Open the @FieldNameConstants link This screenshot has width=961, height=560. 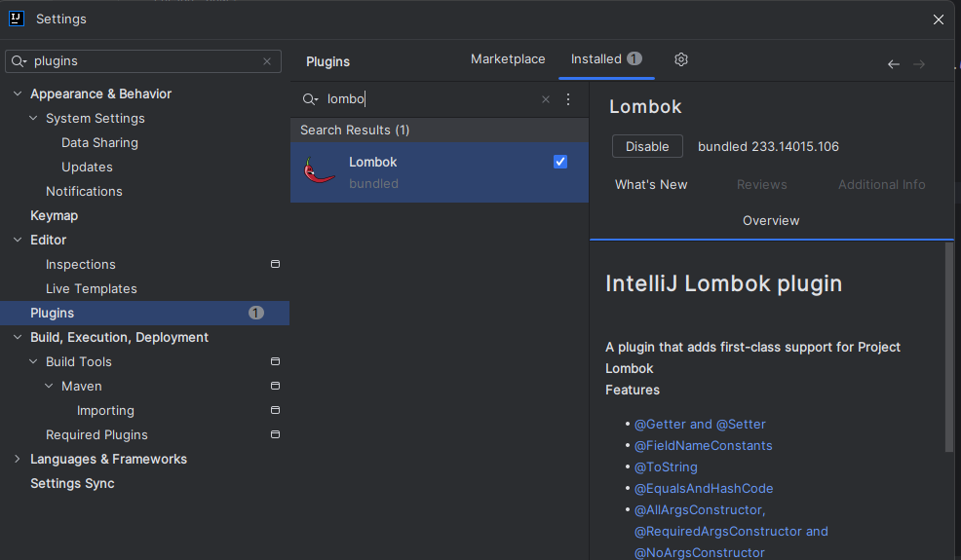pos(703,445)
